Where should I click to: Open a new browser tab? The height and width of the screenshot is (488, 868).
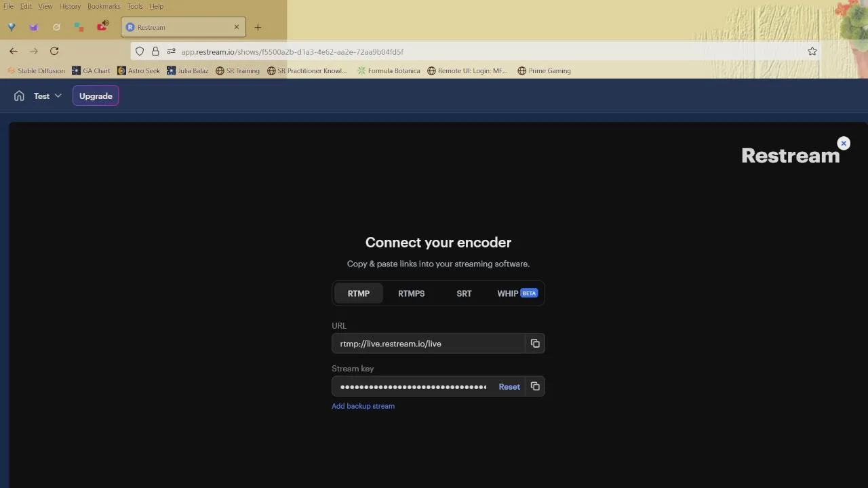[258, 27]
